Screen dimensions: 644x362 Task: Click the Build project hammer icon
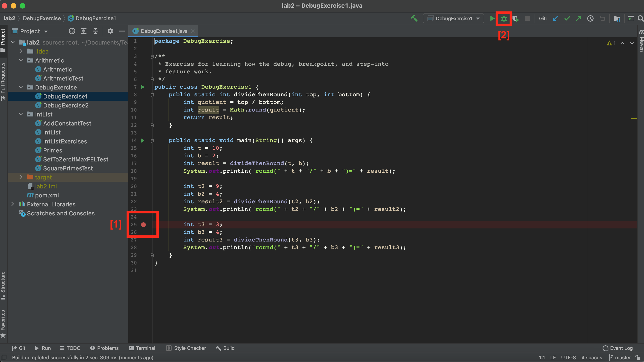pyautogui.click(x=414, y=18)
